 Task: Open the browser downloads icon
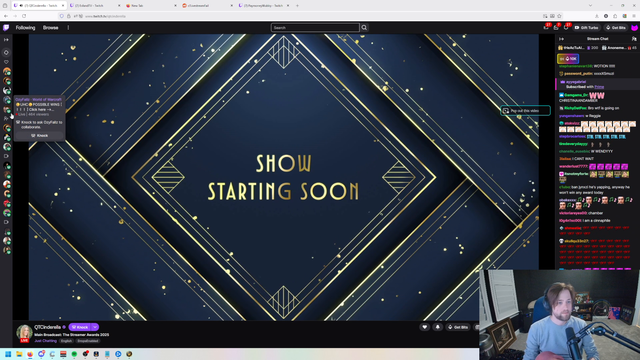597,16
